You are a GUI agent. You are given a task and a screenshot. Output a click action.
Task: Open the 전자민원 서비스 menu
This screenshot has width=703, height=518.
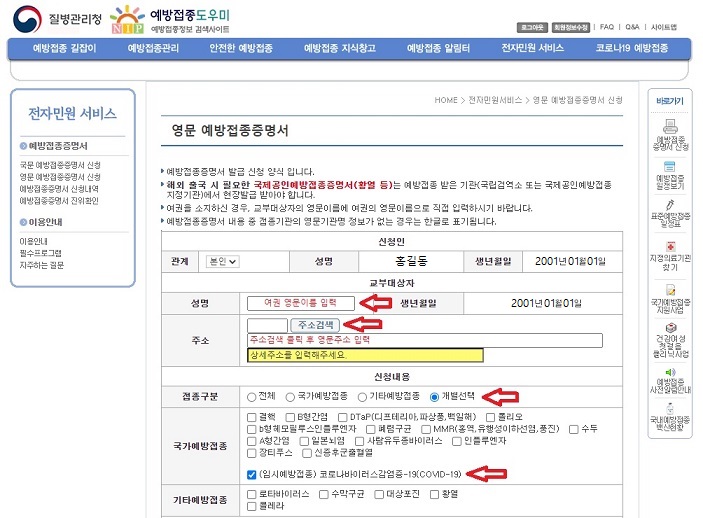point(533,48)
